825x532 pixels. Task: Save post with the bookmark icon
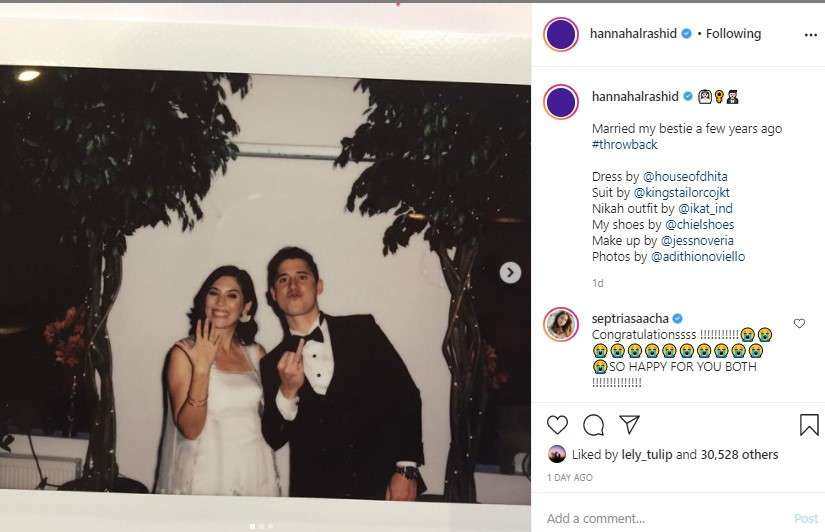tap(809, 425)
